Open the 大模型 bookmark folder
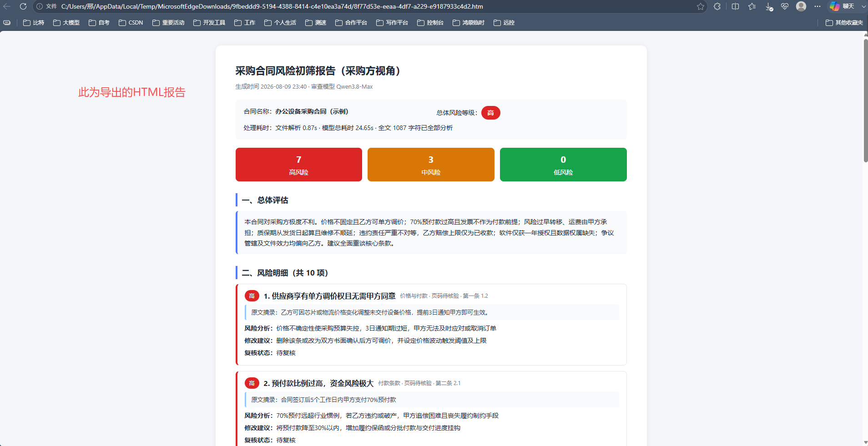The width and height of the screenshot is (868, 446). [66, 22]
